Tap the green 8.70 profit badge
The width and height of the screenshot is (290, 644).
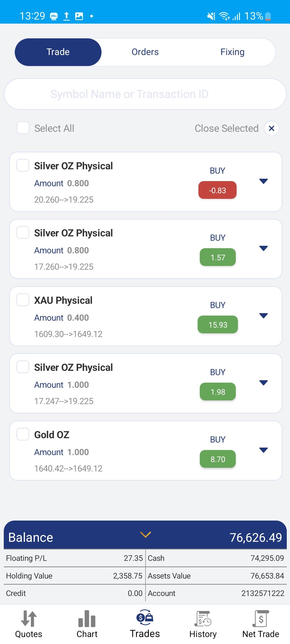pyautogui.click(x=218, y=459)
